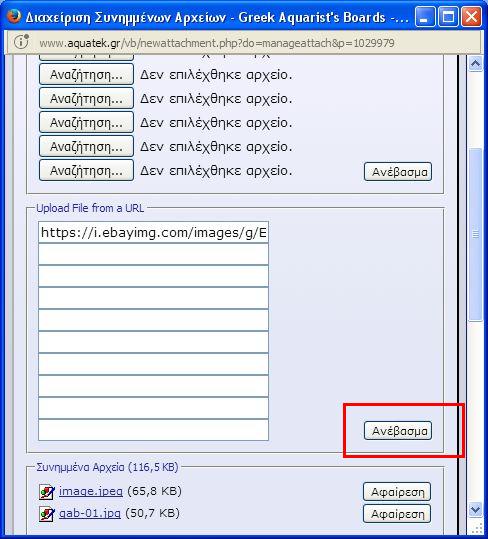Click the Ανέβασμα button under URL upload
Screen dimensions: 488x539
tap(398, 430)
